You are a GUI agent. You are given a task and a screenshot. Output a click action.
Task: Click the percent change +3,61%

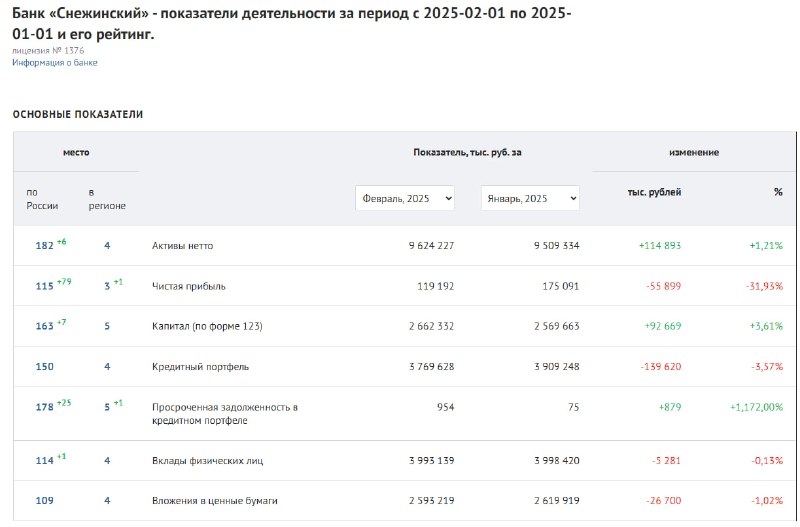click(766, 326)
